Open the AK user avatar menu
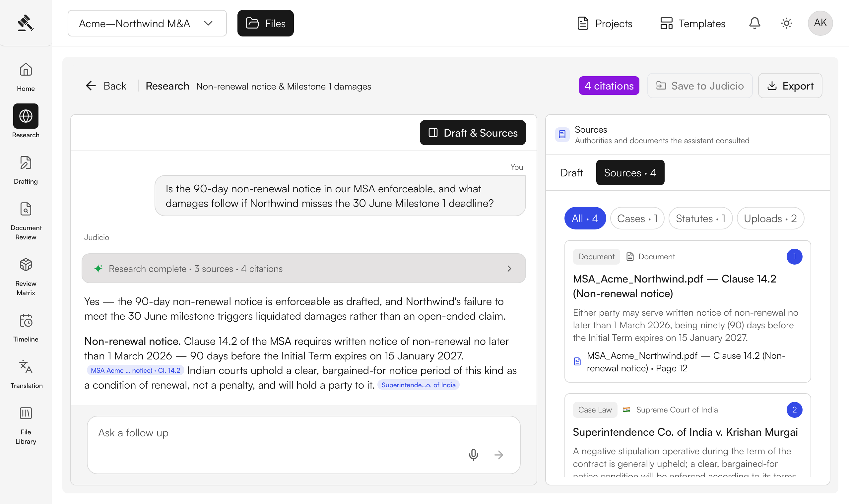 [820, 23]
